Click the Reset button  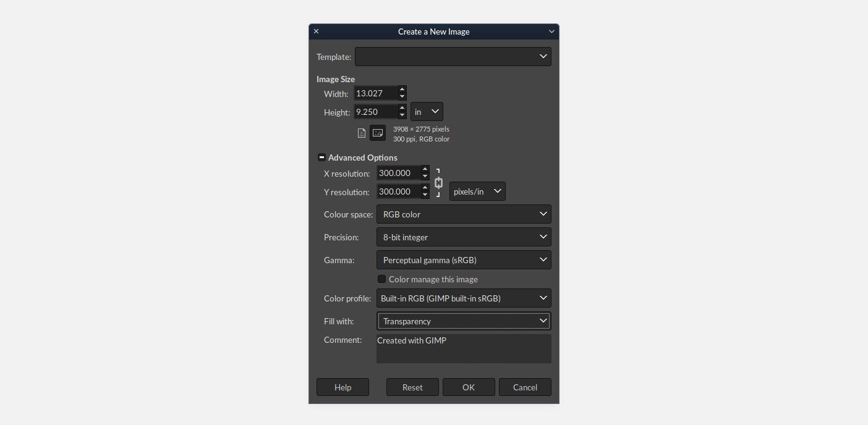[412, 387]
